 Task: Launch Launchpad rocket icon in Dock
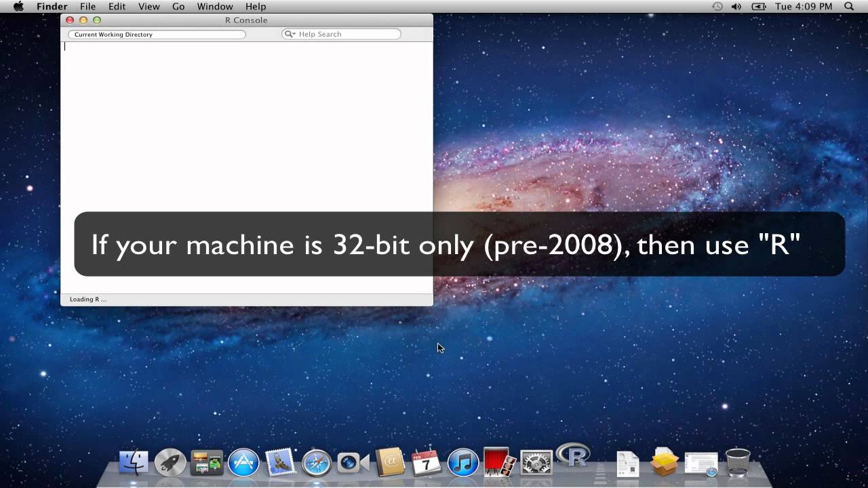point(170,463)
